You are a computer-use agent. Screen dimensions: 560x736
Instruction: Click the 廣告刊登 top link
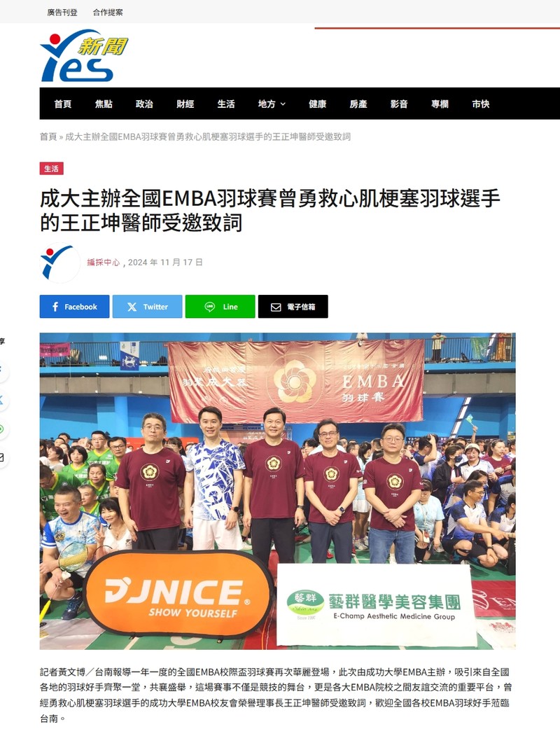pos(62,12)
